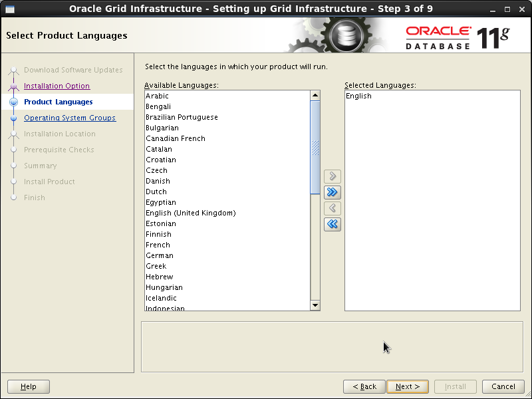
Task: Click the scroll down arrow of Available Languages
Action: (x=315, y=305)
